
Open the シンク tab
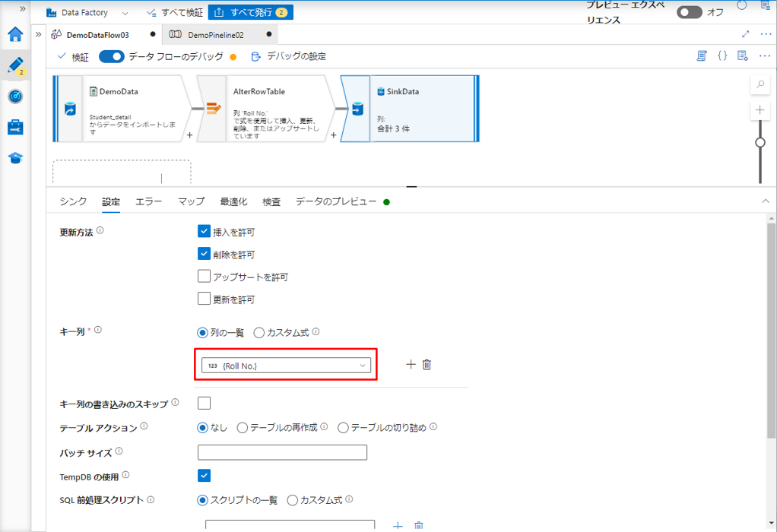point(73,201)
